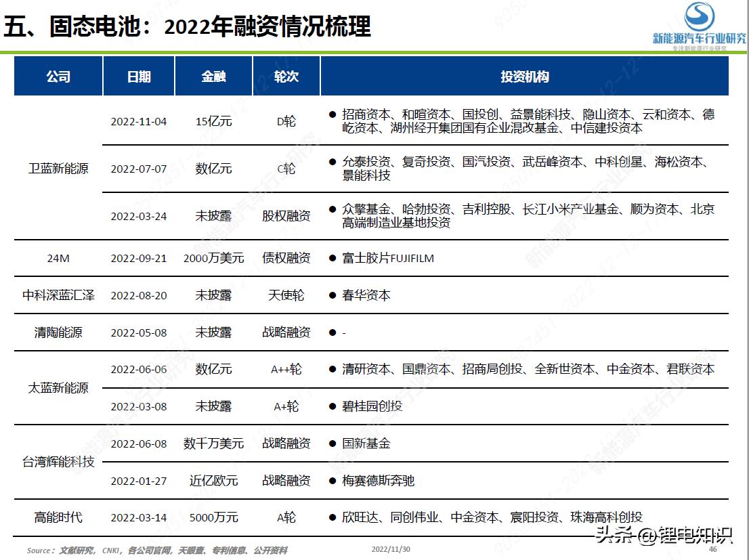Image resolution: width=749 pixels, height=560 pixels.
Task: Click round A++轮
Action: (x=286, y=369)
